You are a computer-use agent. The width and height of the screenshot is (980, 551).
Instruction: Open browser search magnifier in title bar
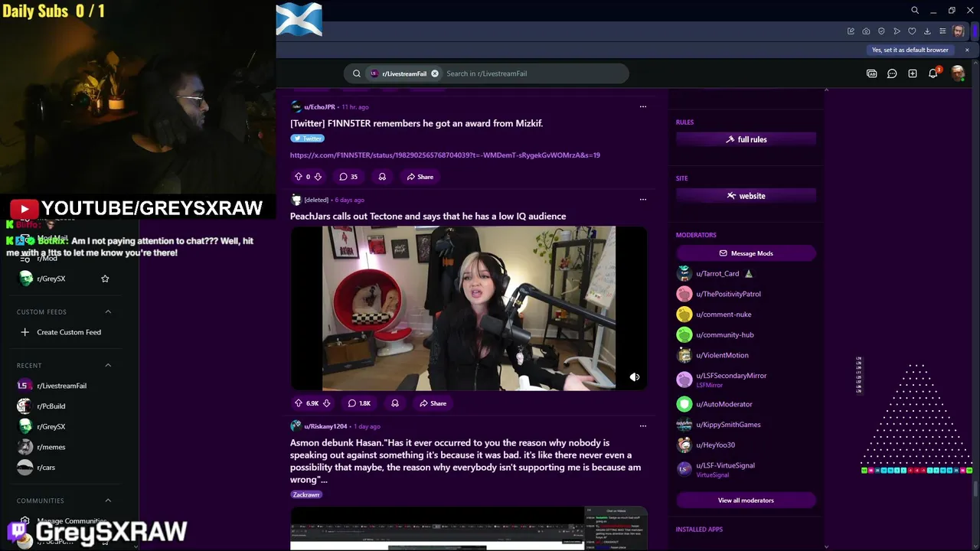[x=915, y=11]
